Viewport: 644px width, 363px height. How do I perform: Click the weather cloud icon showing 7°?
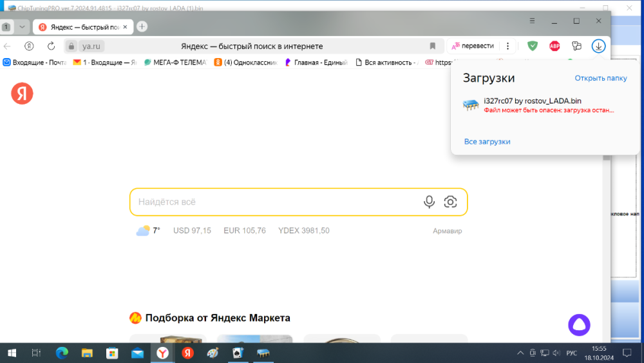click(143, 231)
